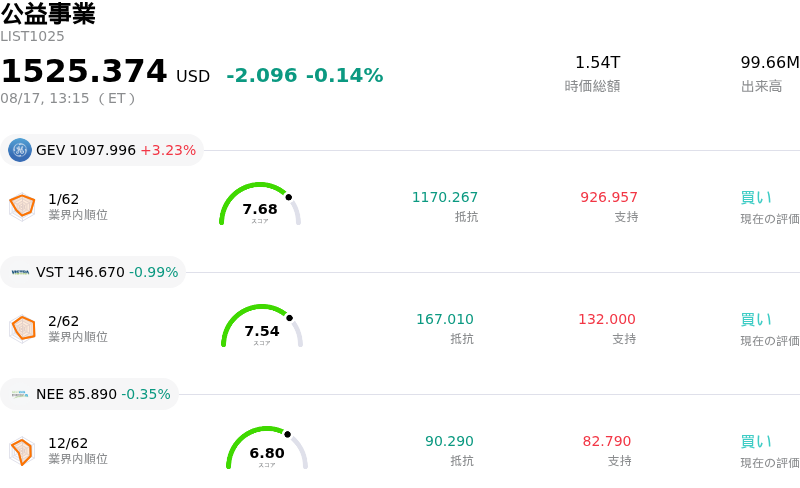This screenshot has height=488, width=800.
Task: Click the 99.66M volume value
Action: click(770, 62)
